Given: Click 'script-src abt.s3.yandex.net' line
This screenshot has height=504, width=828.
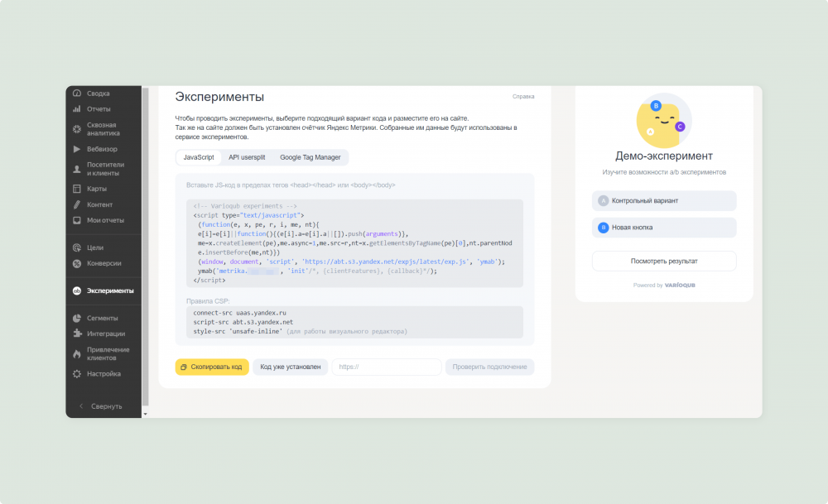Looking at the screenshot, I should (x=243, y=322).
